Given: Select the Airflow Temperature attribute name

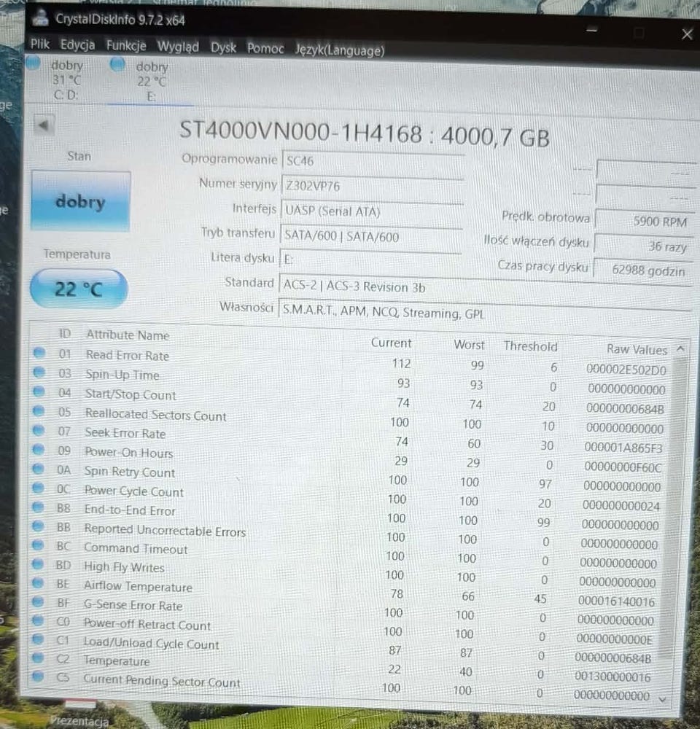Looking at the screenshot, I should [138, 586].
